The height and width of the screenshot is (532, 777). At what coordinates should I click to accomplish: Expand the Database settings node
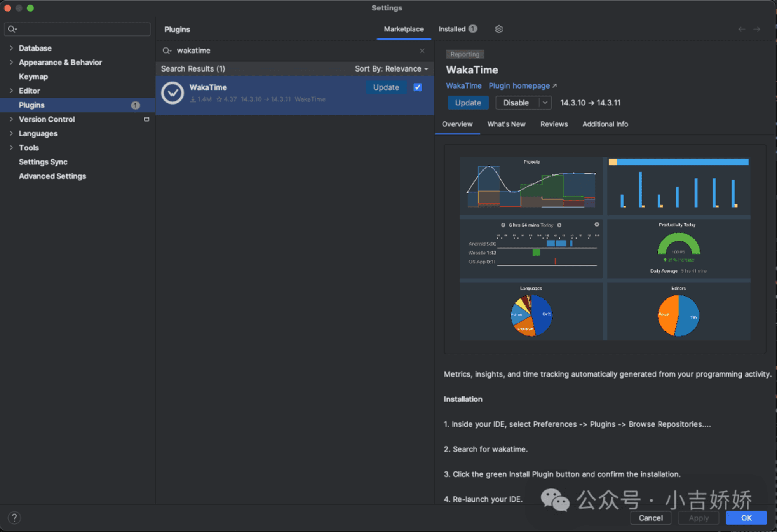click(11, 48)
